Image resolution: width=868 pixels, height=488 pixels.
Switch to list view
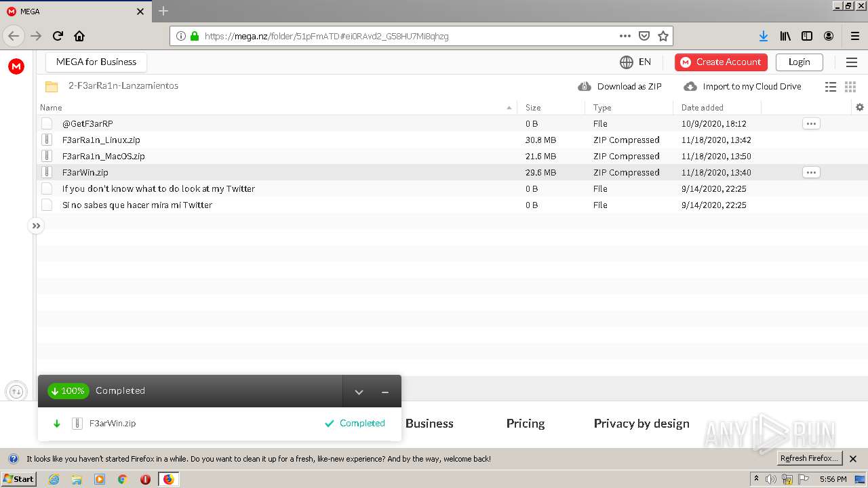click(x=830, y=87)
